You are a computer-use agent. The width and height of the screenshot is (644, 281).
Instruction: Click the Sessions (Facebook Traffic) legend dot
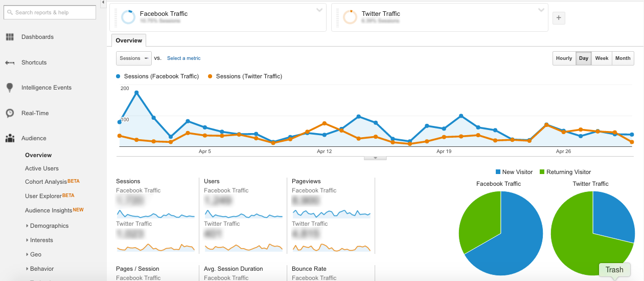(x=119, y=76)
